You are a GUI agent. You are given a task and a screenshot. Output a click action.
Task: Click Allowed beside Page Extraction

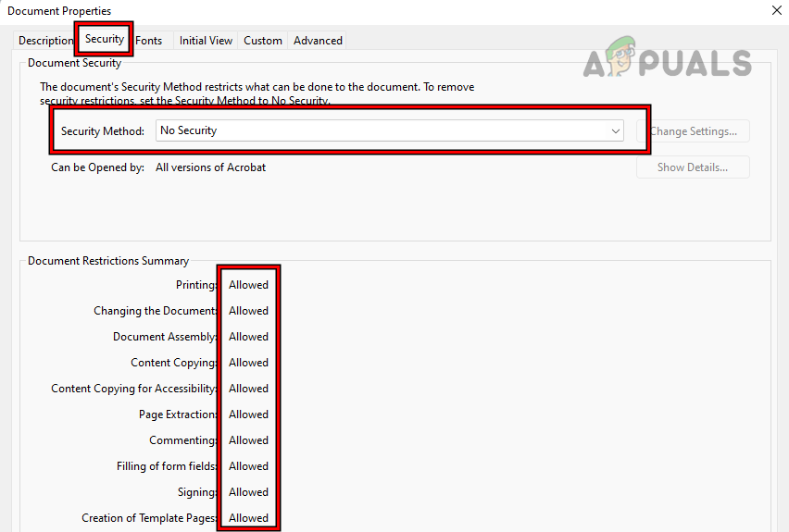(248, 414)
